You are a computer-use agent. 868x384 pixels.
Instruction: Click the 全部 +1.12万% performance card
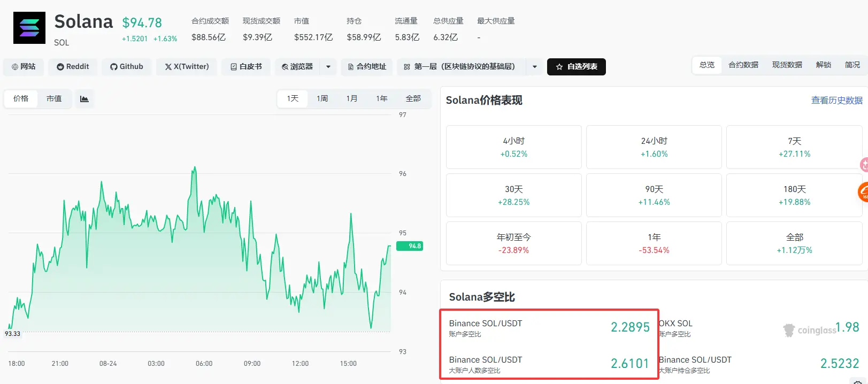point(794,243)
